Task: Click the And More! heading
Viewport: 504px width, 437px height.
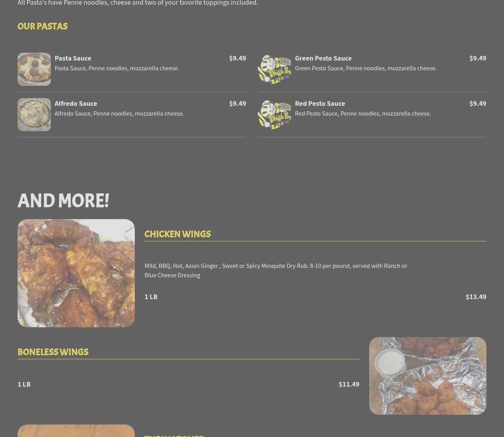Action: coord(63,201)
